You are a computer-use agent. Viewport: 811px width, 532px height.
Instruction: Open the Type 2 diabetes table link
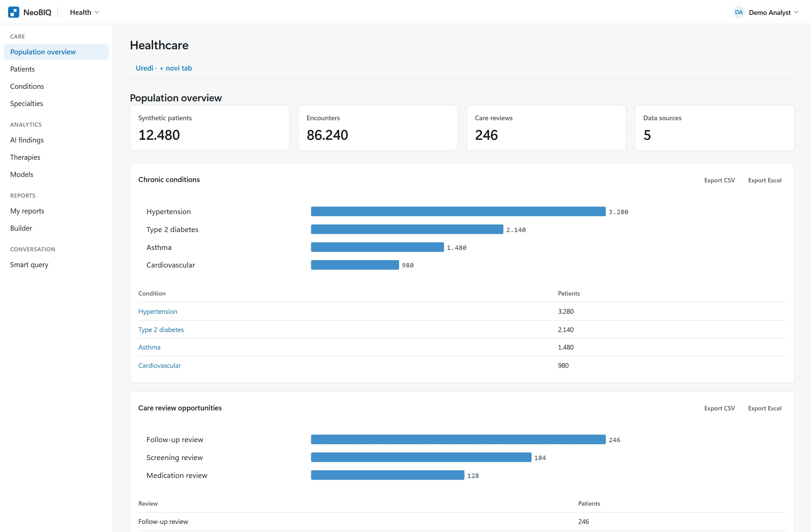[161, 330]
